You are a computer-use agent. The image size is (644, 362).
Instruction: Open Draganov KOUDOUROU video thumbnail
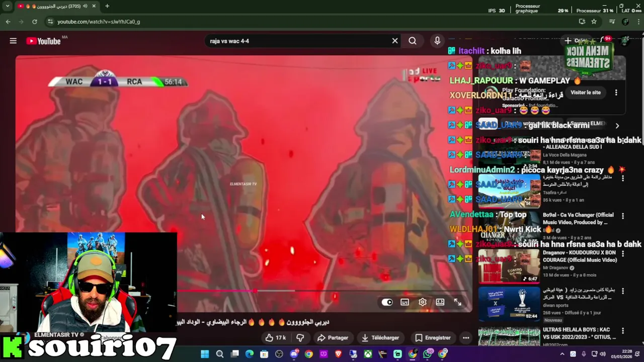coord(509,266)
